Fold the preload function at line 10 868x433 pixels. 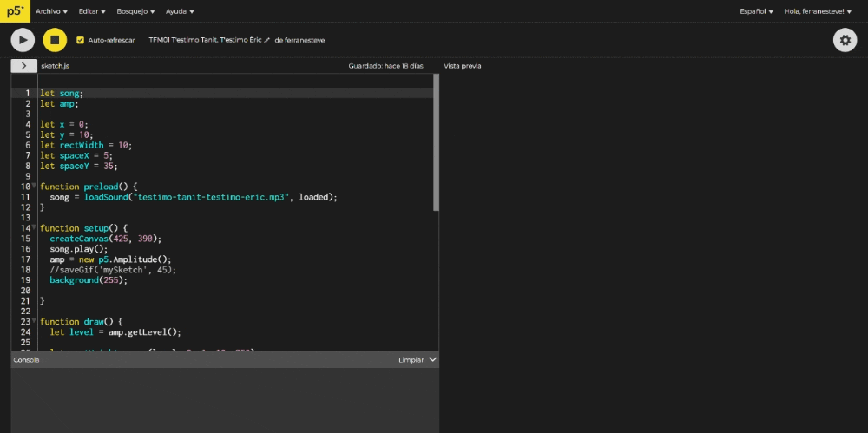tap(34, 187)
